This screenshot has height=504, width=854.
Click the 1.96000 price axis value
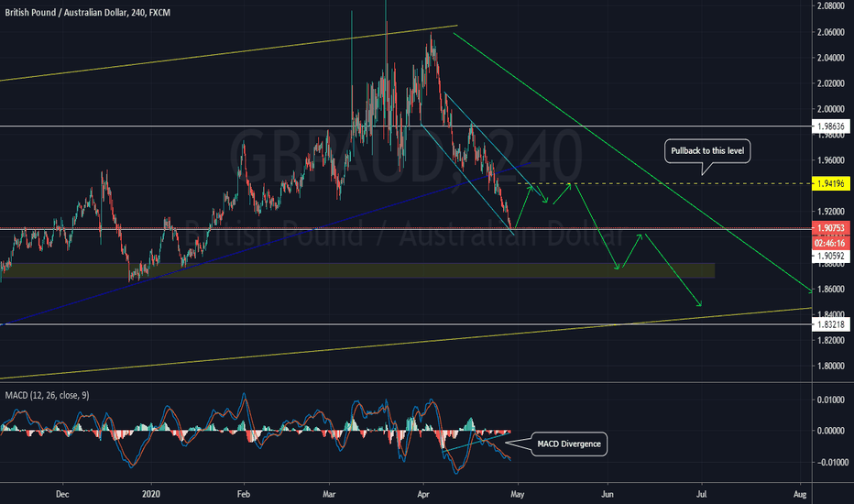coord(830,160)
